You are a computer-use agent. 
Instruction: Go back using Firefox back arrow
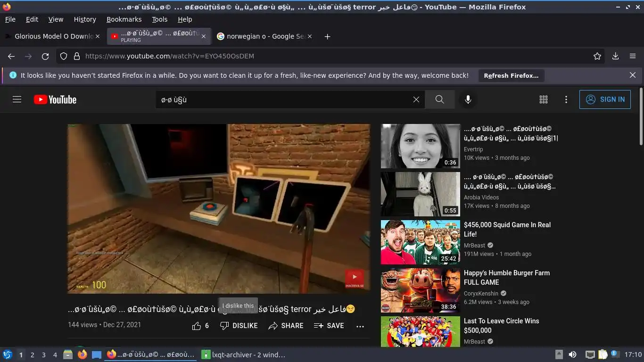tap(11, 56)
